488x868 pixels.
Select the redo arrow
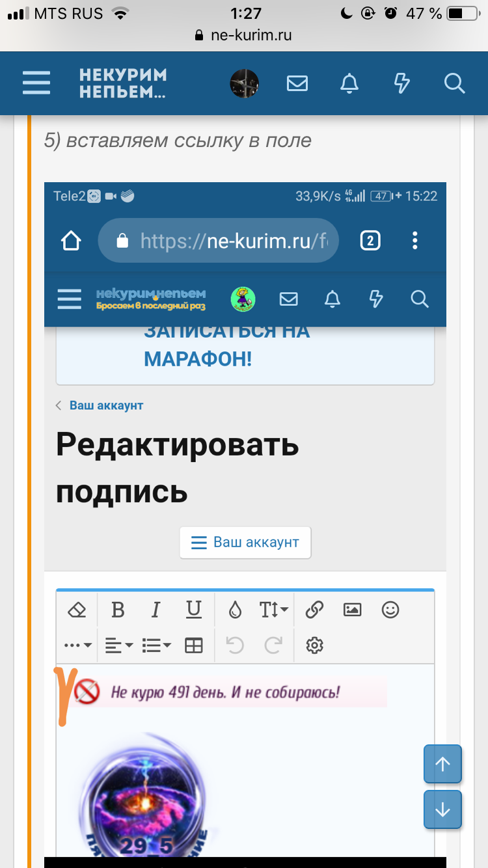273,645
